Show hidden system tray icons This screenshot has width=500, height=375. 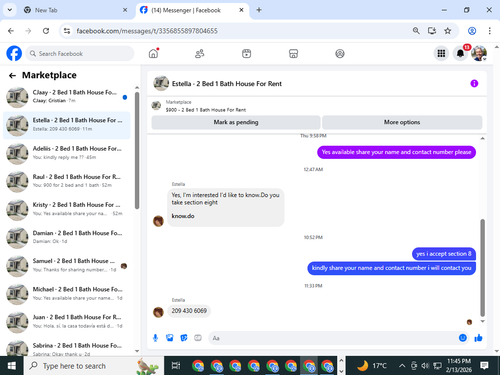tap(402, 366)
